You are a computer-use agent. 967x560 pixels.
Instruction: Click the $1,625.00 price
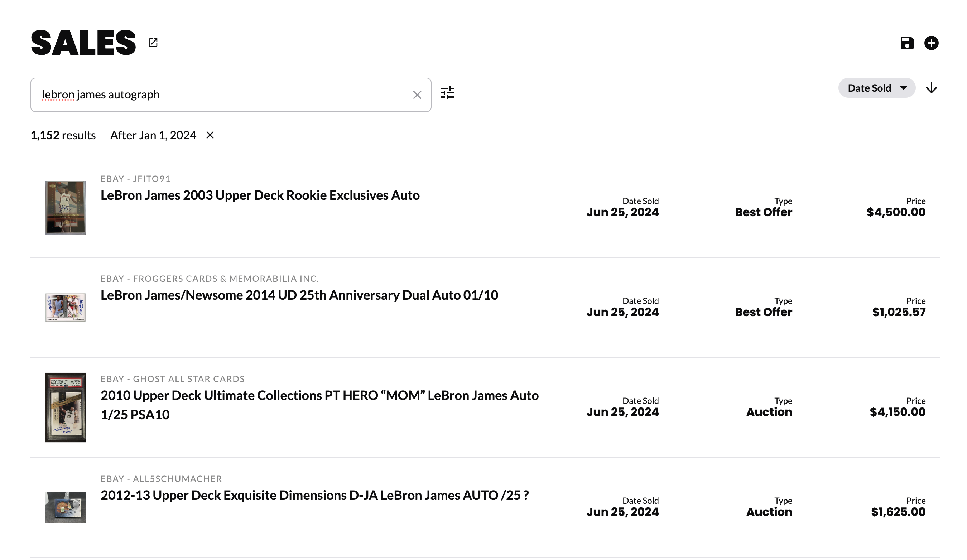(x=898, y=512)
